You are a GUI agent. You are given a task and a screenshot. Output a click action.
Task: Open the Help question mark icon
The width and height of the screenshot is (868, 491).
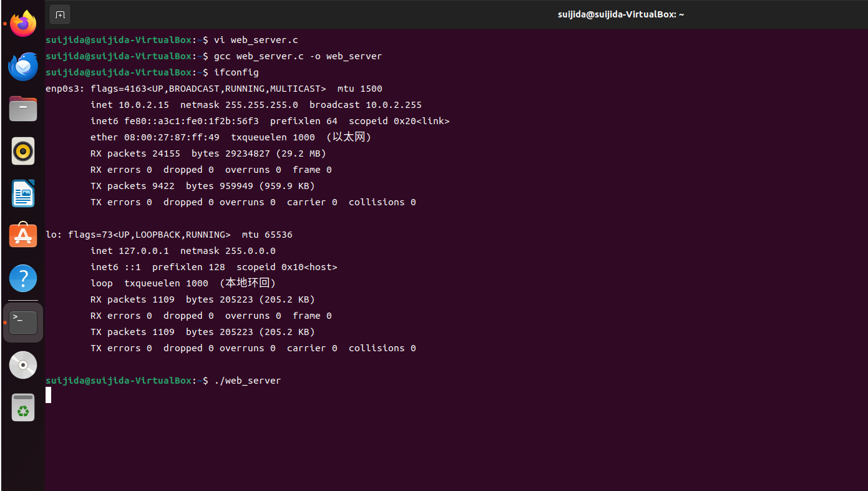[x=23, y=278]
